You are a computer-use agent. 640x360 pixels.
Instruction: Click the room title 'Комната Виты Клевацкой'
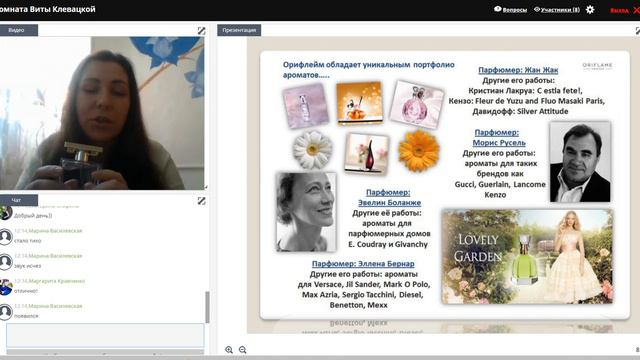click(48, 9)
